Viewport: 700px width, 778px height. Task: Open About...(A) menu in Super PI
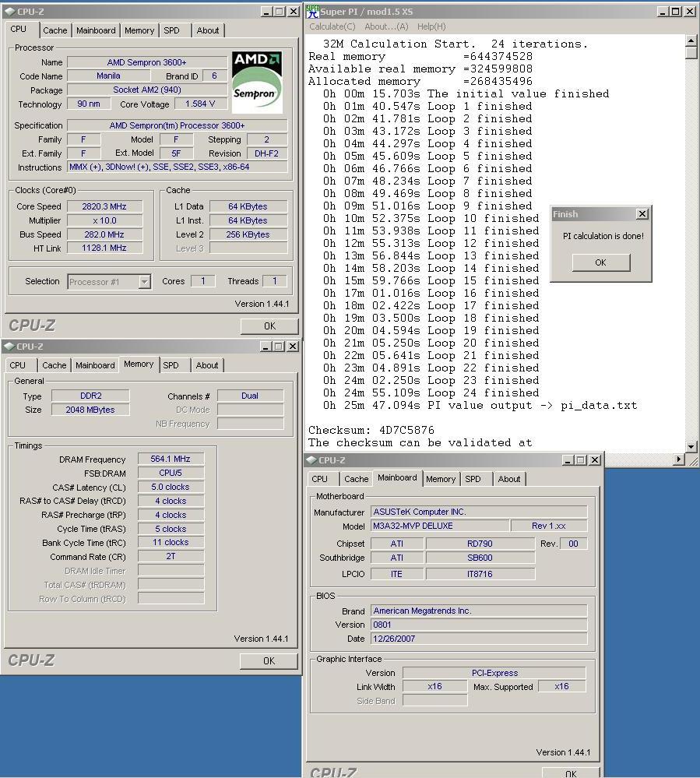[386, 26]
